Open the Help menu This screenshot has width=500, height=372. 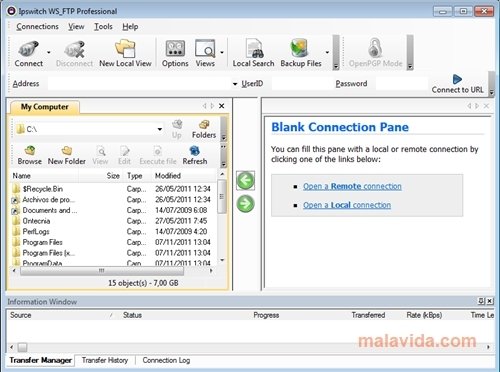(130, 27)
